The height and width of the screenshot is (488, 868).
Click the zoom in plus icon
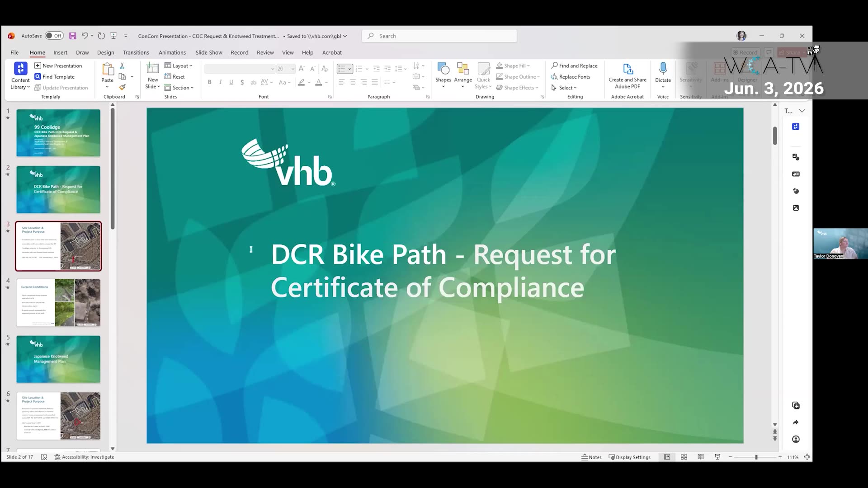(x=780, y=457)
